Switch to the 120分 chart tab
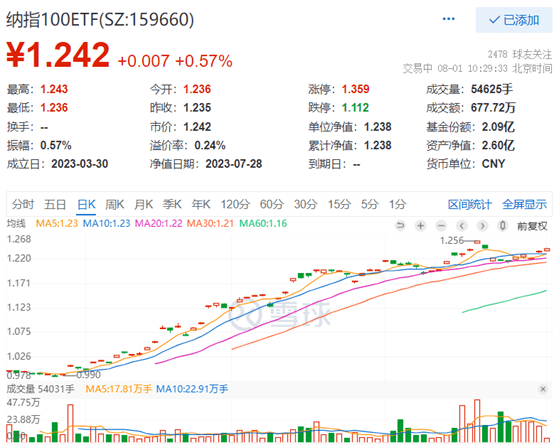Screen dimensions: 554x445 click(235, 204)
